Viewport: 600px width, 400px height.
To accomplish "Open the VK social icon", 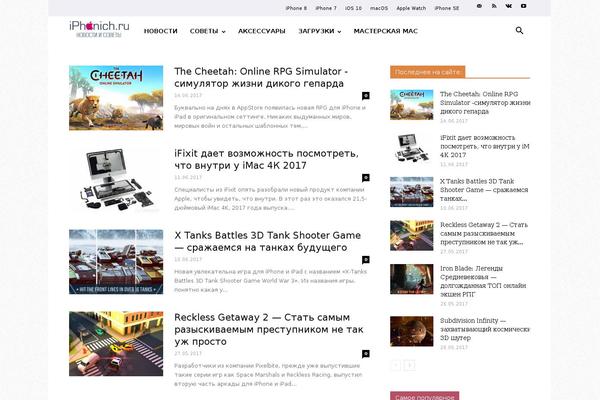I will (x=509, y=6).
